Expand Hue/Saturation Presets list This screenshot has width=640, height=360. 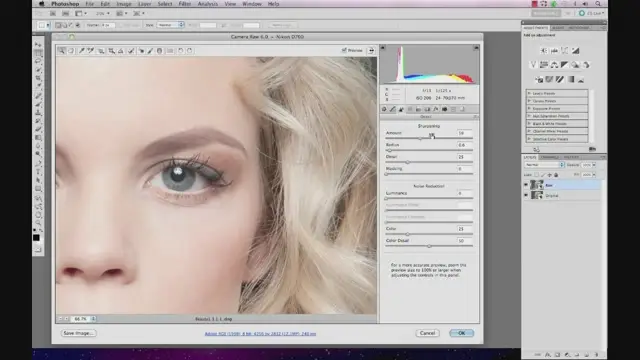pos(529,116)
